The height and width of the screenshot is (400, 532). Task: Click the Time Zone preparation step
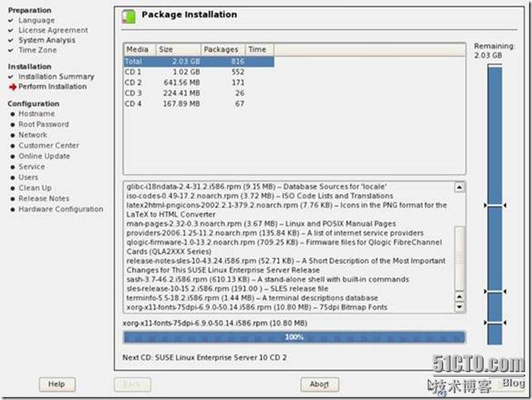click(x=38, y=50)
